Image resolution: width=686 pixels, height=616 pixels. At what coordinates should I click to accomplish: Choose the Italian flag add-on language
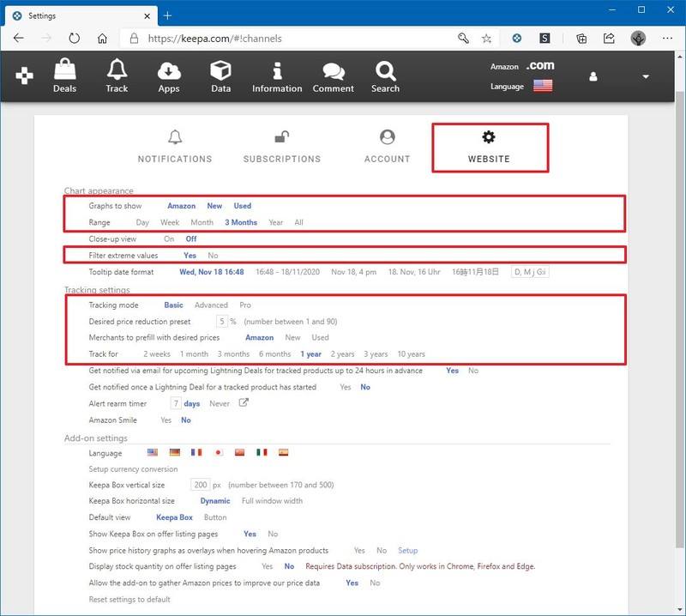pos(262,452)
